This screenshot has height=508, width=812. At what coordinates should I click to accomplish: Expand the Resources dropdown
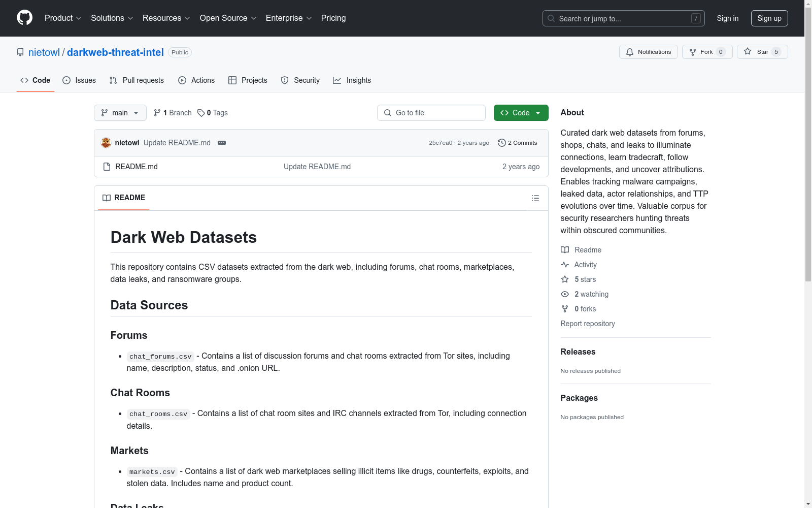pos(166,18)
